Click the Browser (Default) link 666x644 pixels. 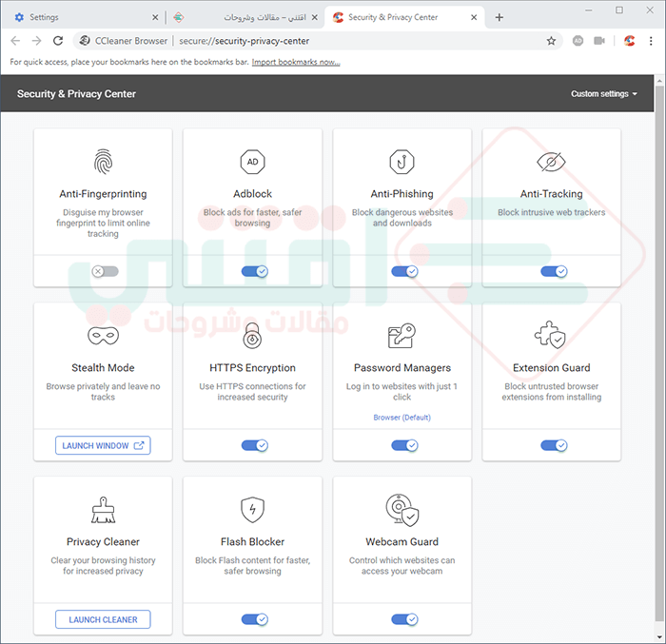click(402, 418)
